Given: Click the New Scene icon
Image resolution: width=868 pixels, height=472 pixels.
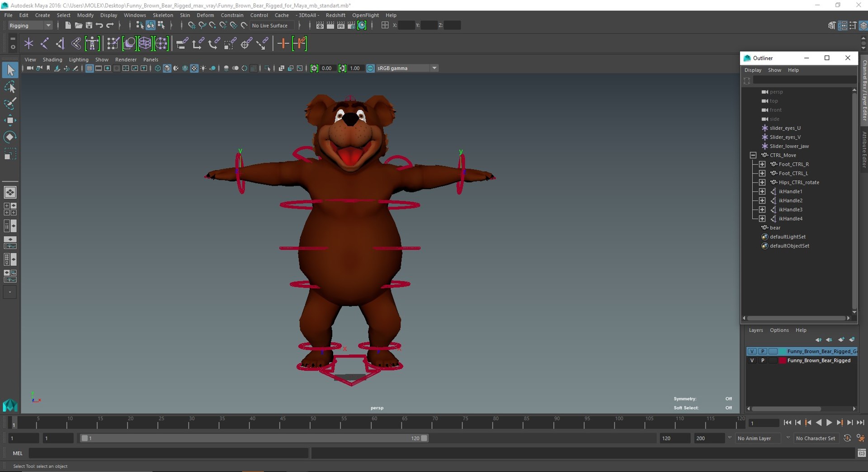Looking at the screenshot, I should [x=68, y=25].
